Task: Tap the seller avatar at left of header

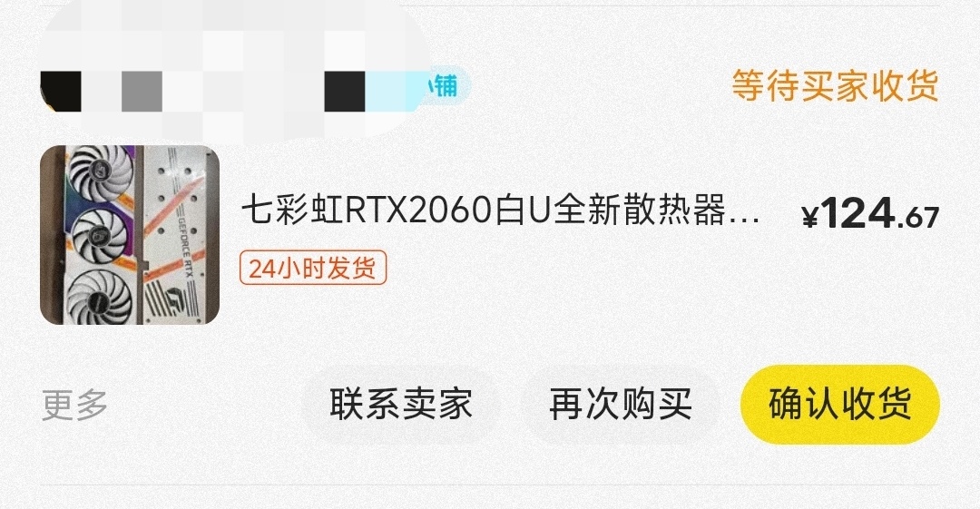Action: 61,92
